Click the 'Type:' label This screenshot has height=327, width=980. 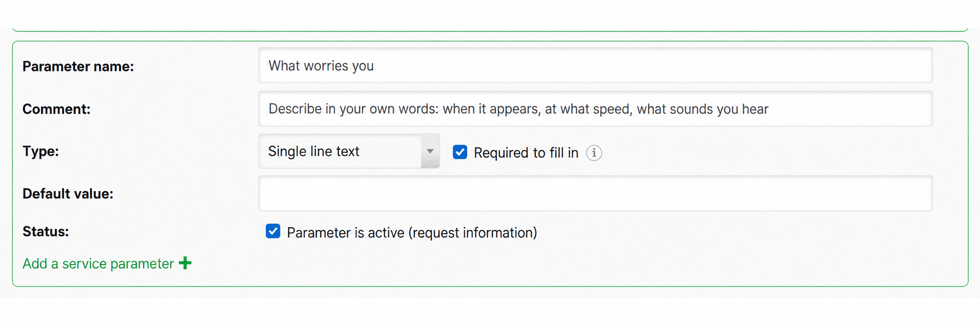(x=41, y=151)
